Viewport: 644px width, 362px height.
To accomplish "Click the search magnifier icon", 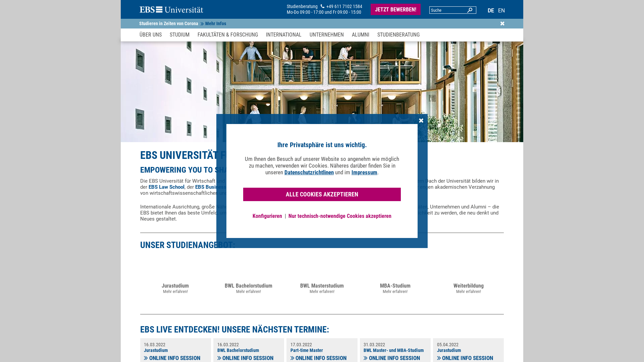I will [470, 10].
